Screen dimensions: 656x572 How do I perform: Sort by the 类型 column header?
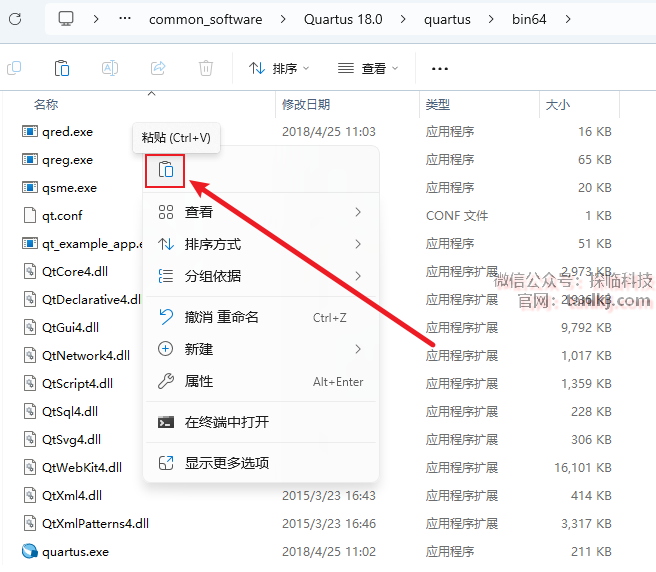click(438, 104)
